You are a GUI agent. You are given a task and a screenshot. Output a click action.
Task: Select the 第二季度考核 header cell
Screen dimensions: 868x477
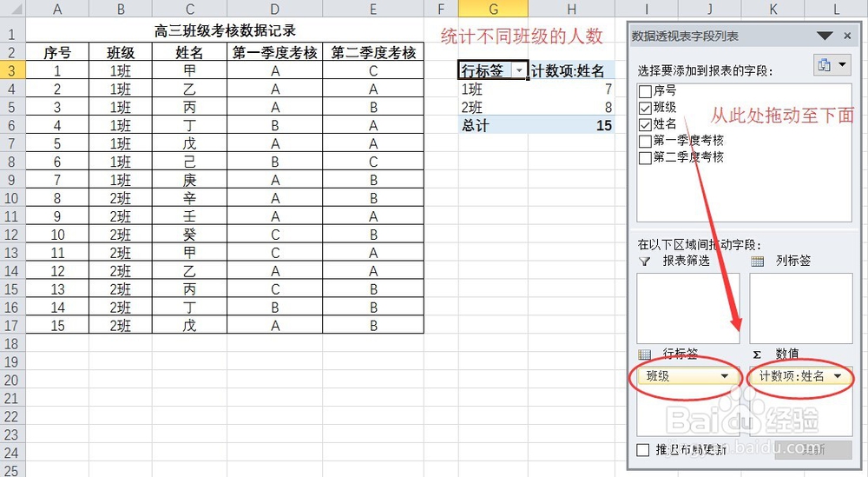(373, 53)
